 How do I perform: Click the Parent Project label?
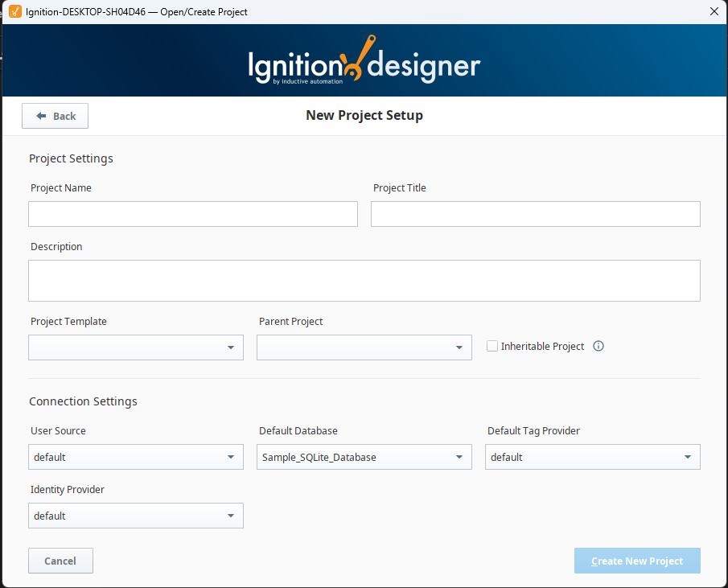pos(290,322)
